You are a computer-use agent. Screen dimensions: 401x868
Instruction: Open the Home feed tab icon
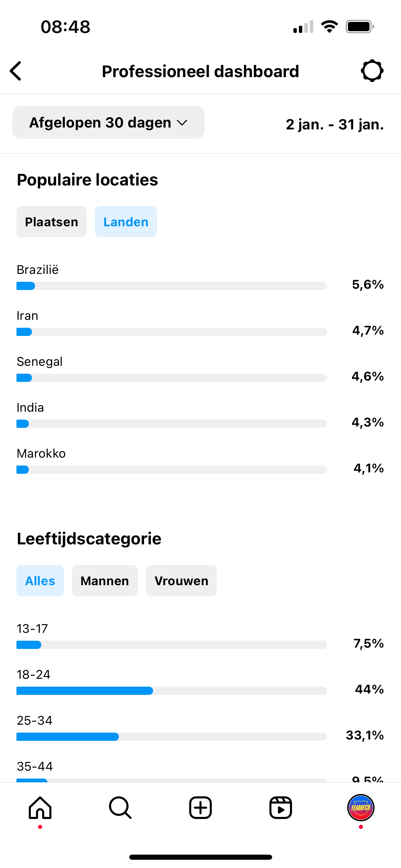(40, 808)
